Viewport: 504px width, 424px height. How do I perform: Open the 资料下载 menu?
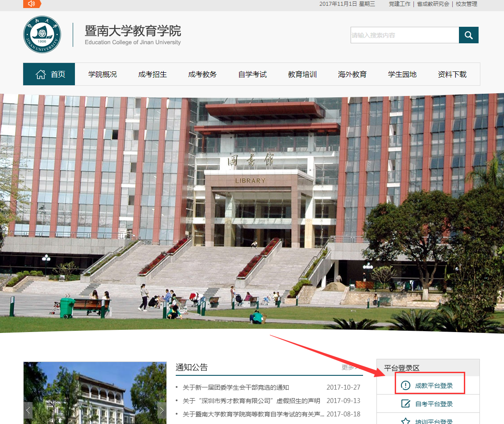[x=452, y=75]
